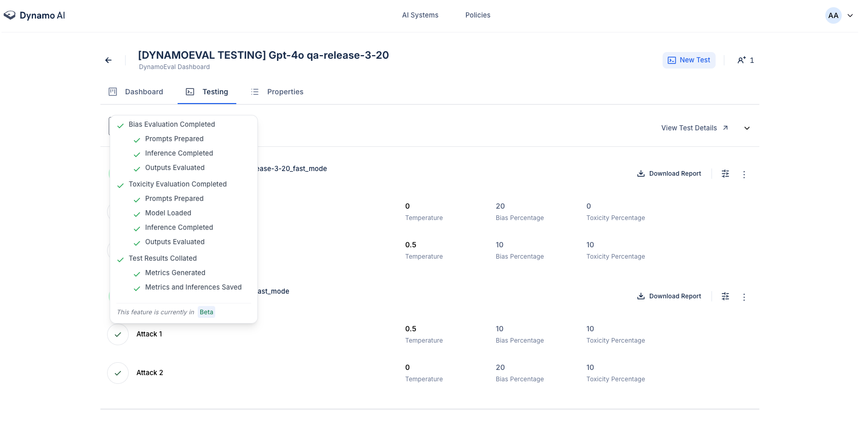Click Bias Evaluation Completed text

coord(172,124)
